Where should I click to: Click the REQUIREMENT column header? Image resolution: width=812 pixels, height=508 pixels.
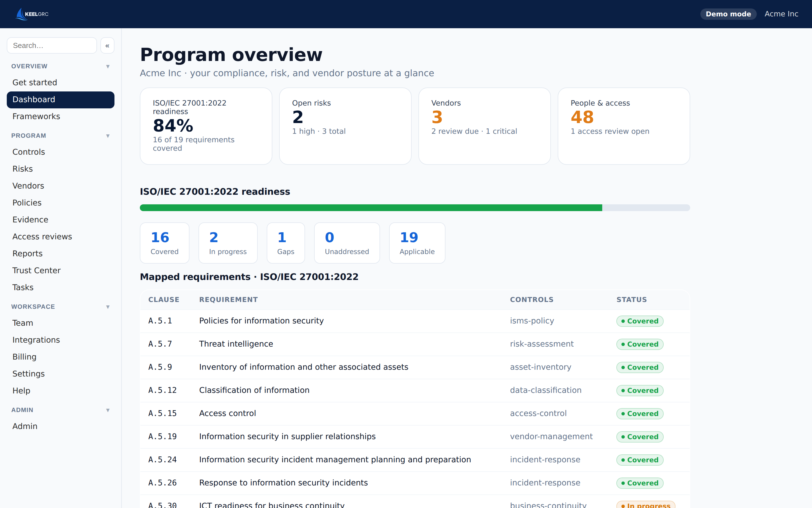[x=228, y=300]
